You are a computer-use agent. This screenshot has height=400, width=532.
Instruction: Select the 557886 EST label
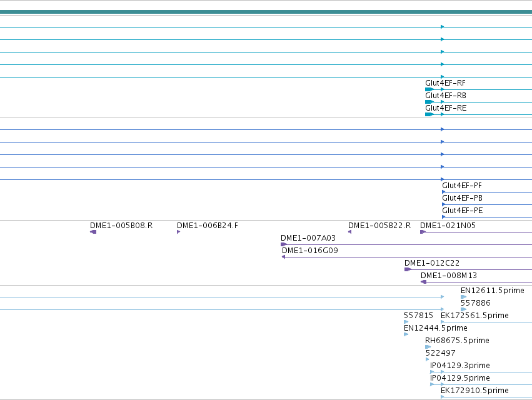(x=475, y=303)
